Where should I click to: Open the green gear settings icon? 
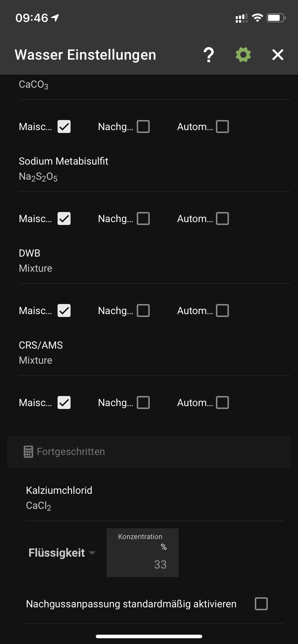coord(243,55)
